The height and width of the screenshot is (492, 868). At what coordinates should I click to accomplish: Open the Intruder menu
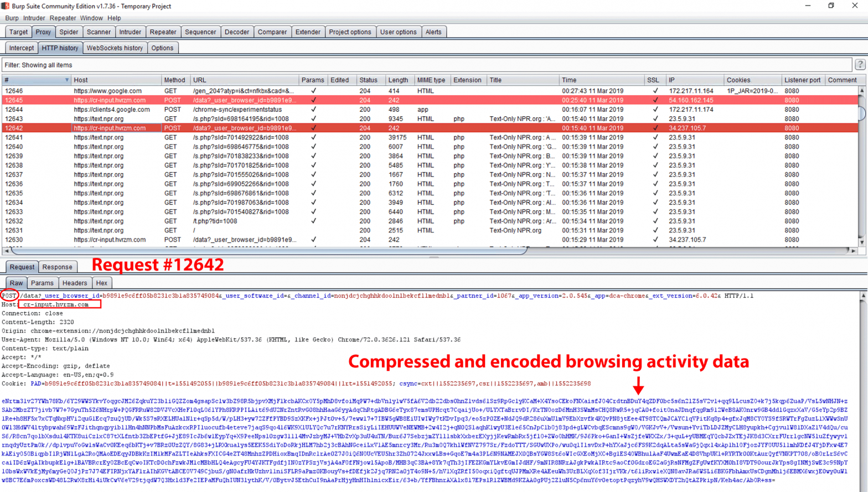[34, 18]
